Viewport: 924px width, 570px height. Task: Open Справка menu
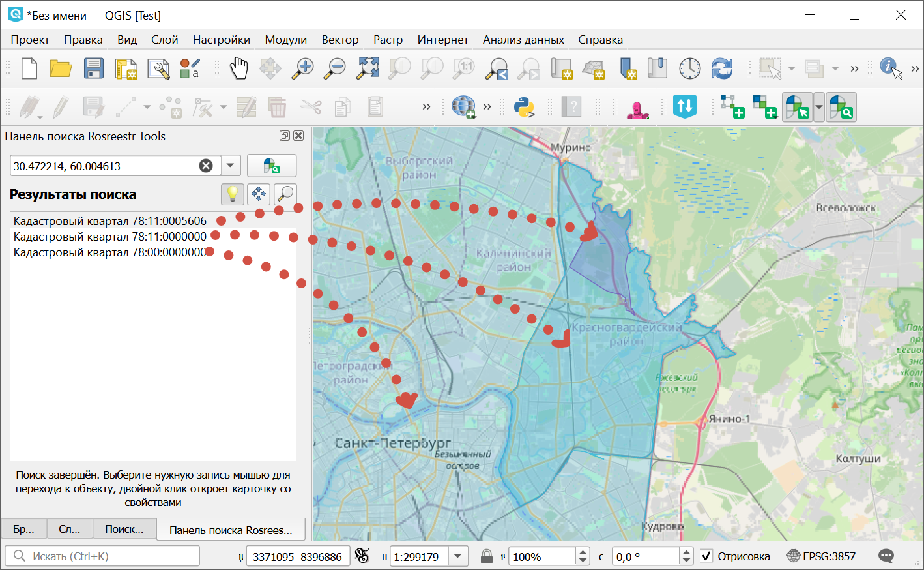tap(601, 40)
